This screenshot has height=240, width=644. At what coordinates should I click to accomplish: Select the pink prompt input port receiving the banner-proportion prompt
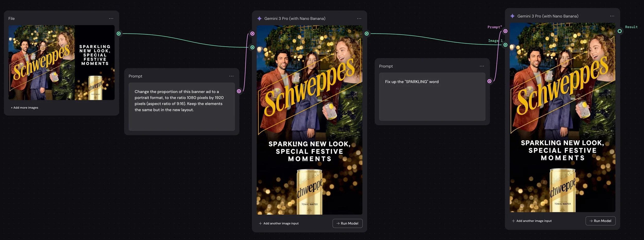pos(252,33)
